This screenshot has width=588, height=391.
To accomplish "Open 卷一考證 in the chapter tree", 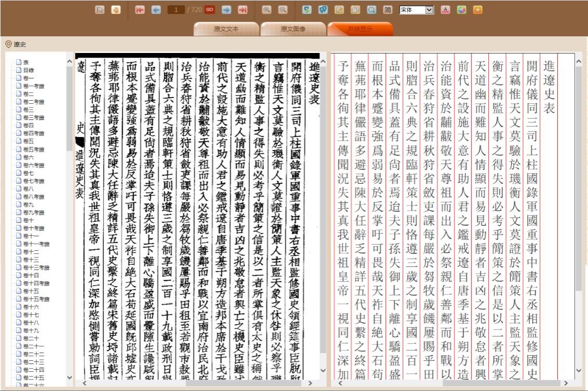I will [34, 86].
